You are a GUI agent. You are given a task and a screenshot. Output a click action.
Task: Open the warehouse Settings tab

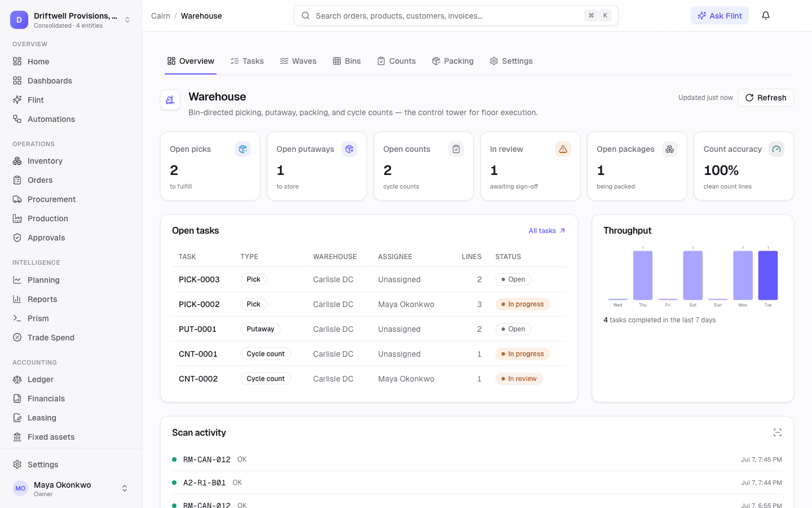[511, 61]
